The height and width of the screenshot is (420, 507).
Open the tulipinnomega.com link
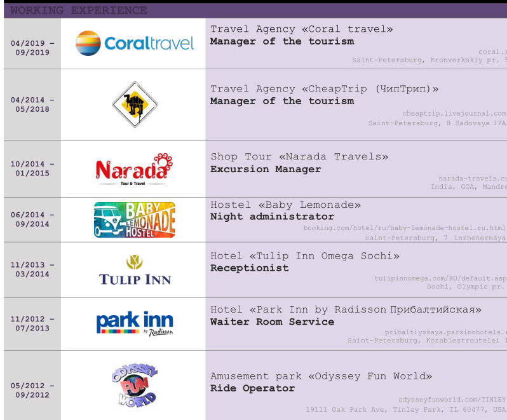[440, 278]
